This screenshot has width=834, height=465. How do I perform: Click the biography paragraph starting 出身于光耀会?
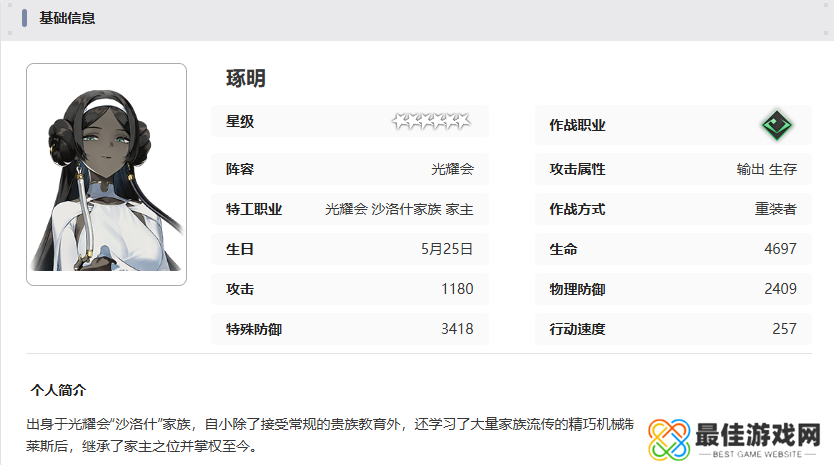point(330,434)
